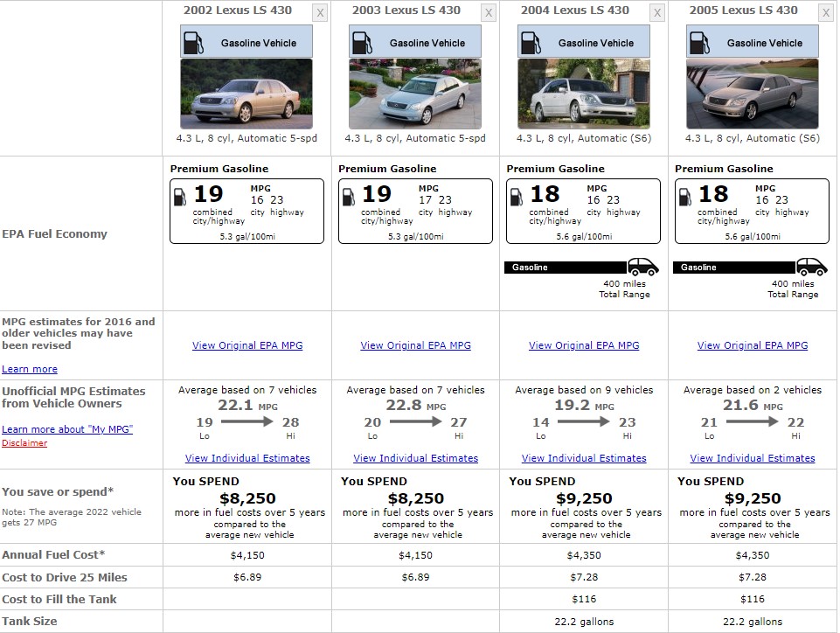Viewport: 840px width, 633px height.
Task: Click the fuel pump icon for 2004 Lexus
Action: point(531,43)
